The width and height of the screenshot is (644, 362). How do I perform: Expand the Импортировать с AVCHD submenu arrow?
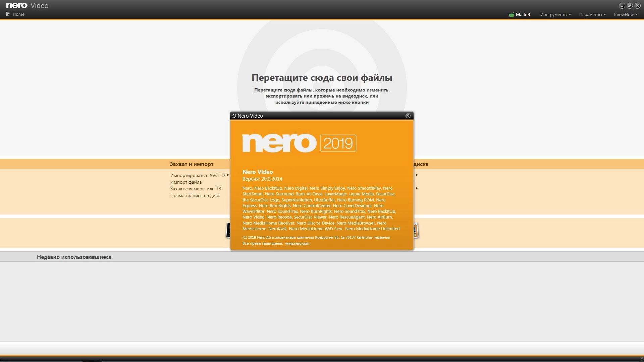(x=228, y=175)
